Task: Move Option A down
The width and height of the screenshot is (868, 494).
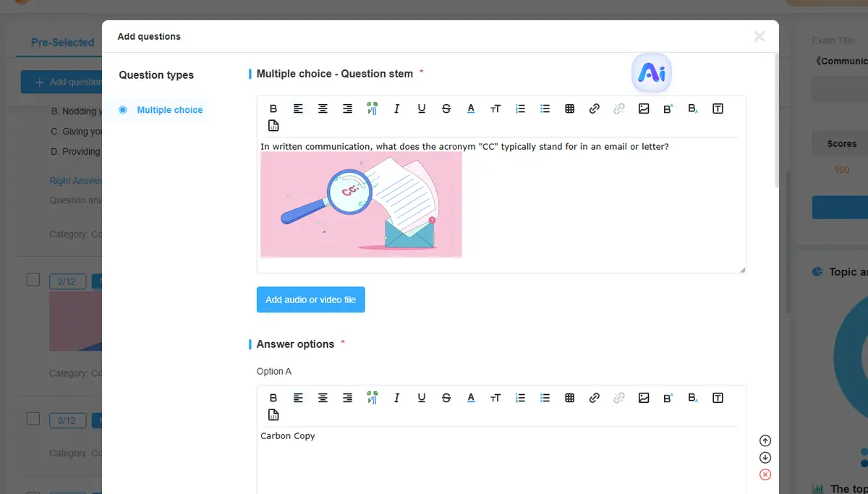Action: pyautogui.click(x=765, y=458)
